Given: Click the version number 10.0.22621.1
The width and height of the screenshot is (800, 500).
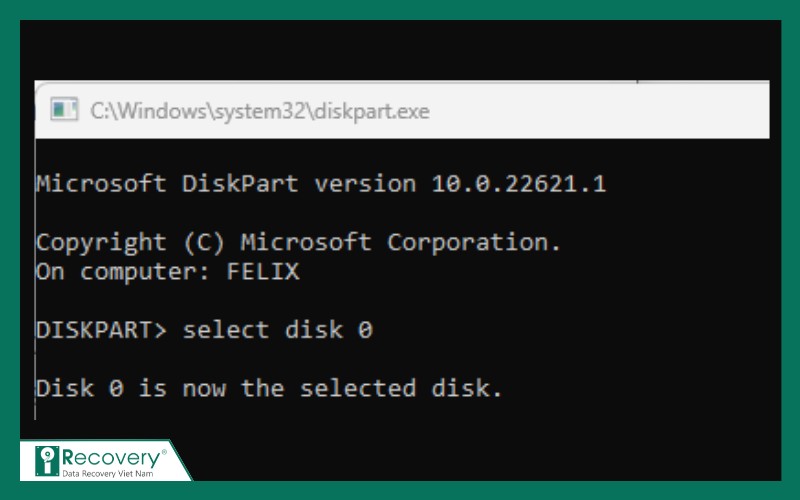Looking at the screenshot, I should 519,184.
